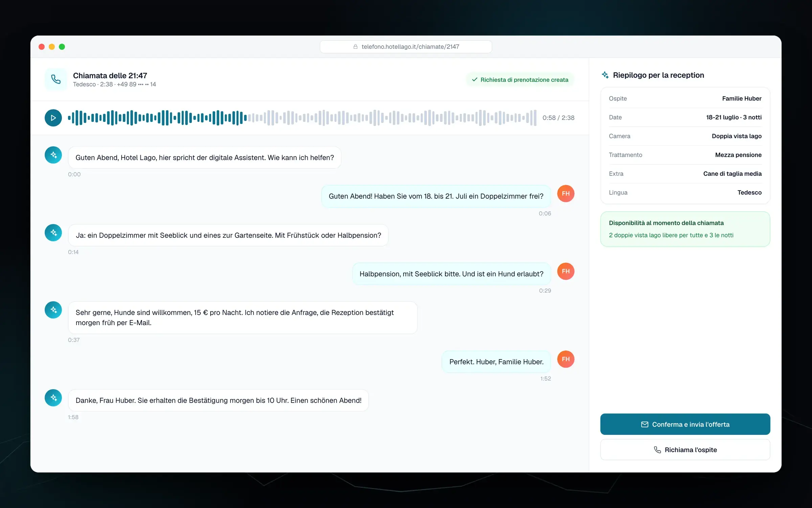Click the Doppia vista lago room value
This screenshot has width=812, height=508.
tap(737, 136)
